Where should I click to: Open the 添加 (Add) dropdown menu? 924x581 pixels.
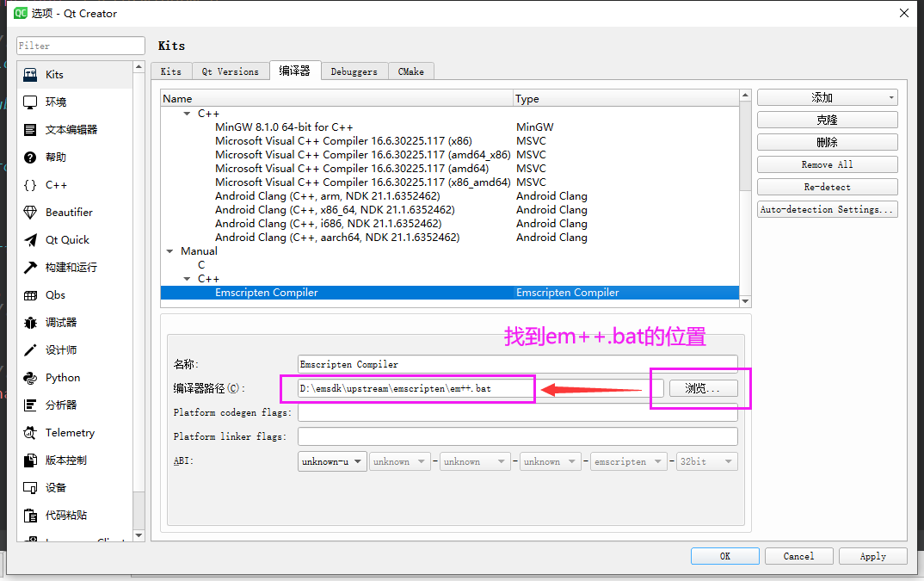(826, 96)
